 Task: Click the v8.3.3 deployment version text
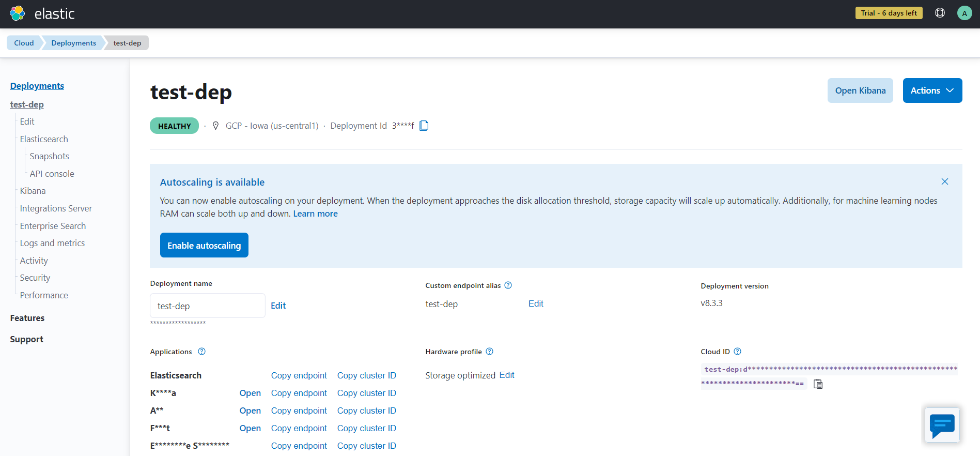(711, 303)
